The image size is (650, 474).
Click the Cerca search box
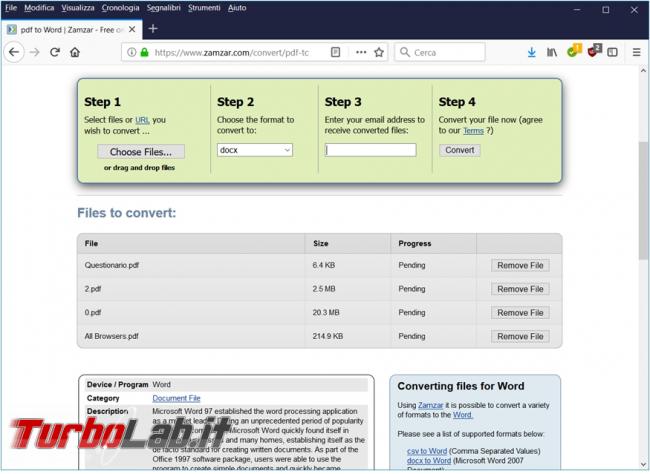click(x=440, y=52)
